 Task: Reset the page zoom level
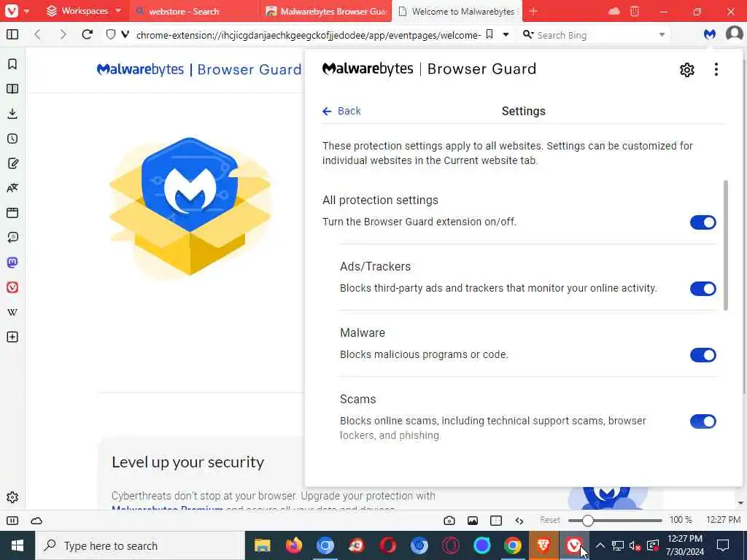[550, 520]
